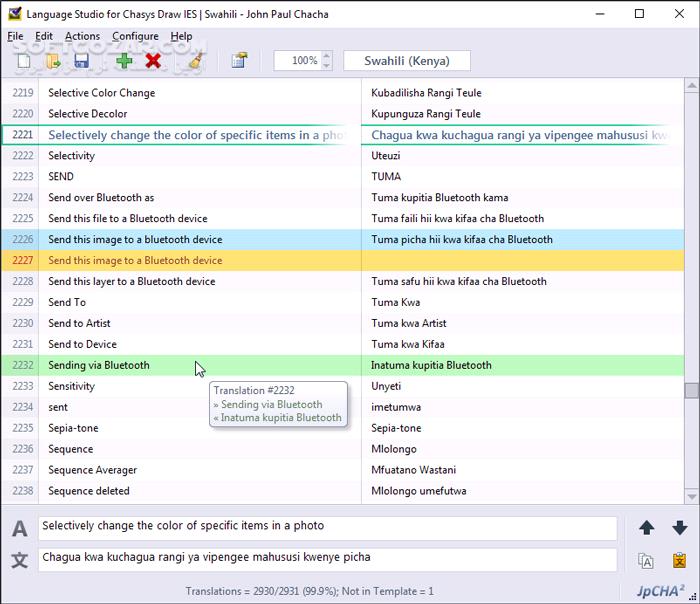Image resolution: width=700 pixels, height=604 pixels.
Task: Save the translation with the floppy disk icon
Action: pos(81,61)
